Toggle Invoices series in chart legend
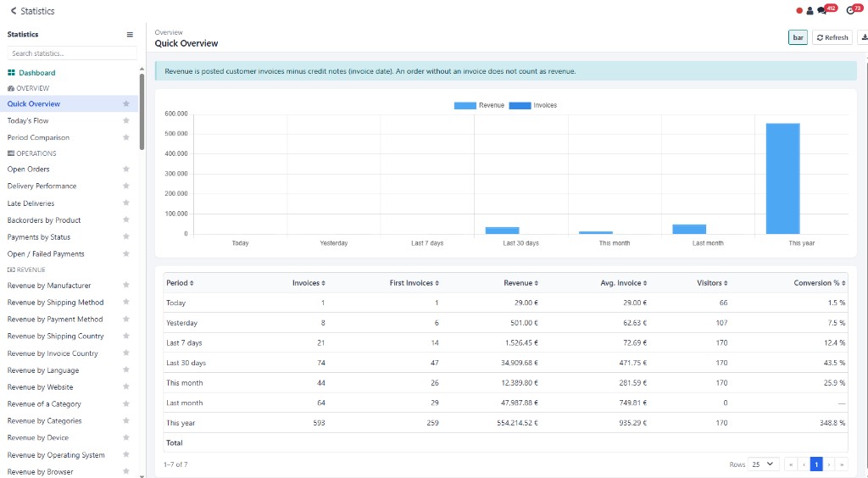Screen dimensions: 868x478 (533, 105)
